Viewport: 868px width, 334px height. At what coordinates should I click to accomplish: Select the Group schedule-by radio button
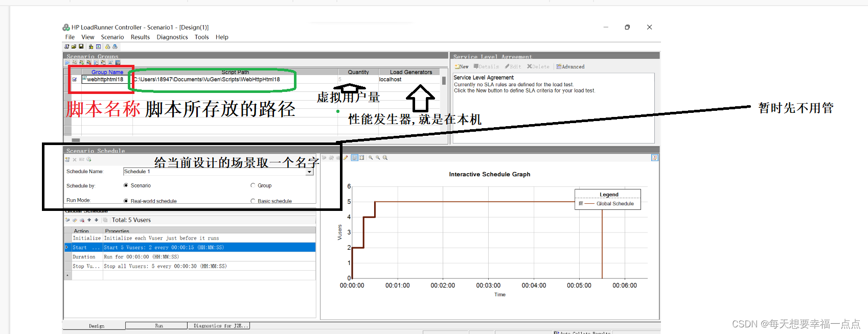tap(253, 185)
